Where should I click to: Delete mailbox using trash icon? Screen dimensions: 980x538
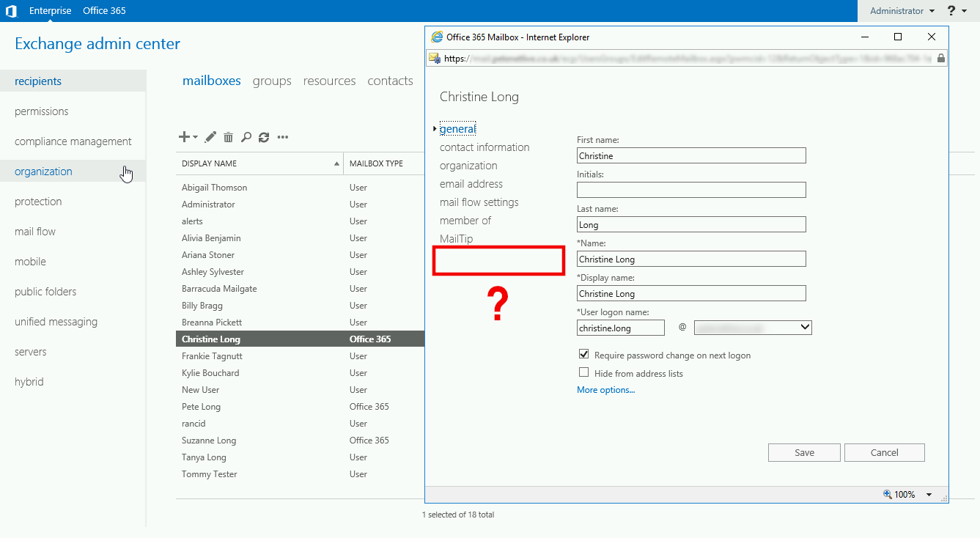(229, 137)
